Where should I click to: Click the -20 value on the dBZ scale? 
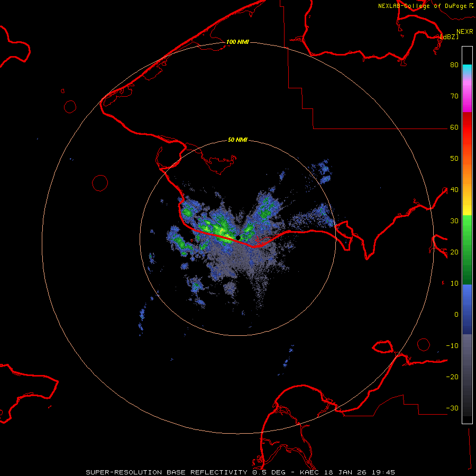tap(452, 377)
